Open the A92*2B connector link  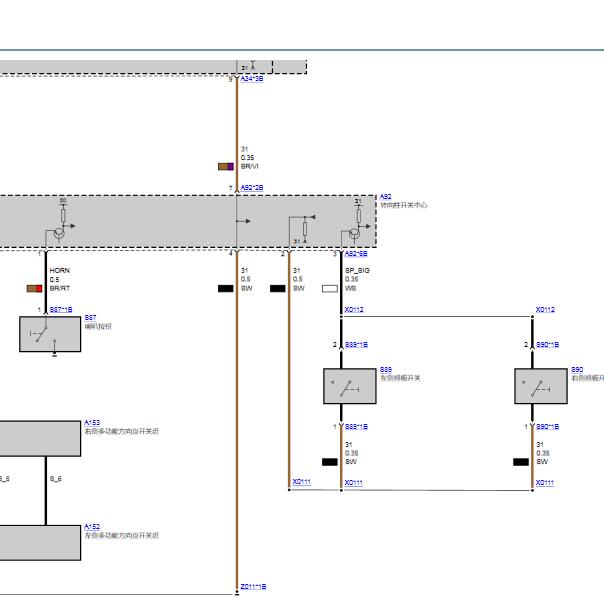[x=252, y=188]
